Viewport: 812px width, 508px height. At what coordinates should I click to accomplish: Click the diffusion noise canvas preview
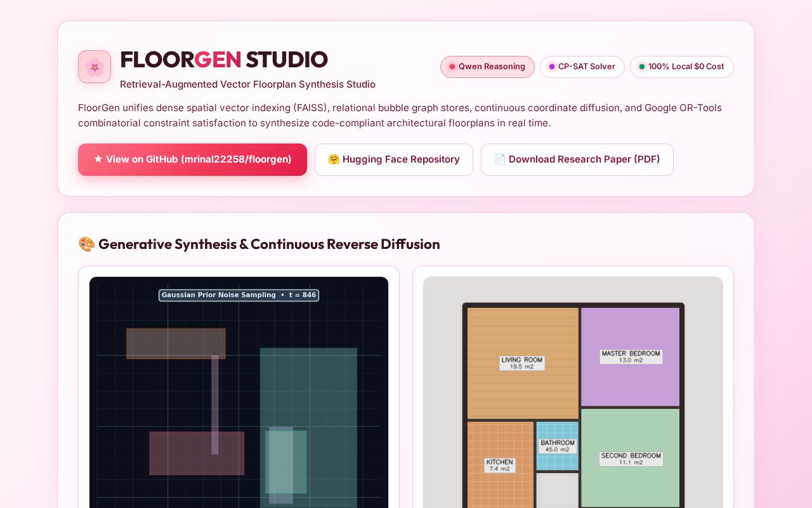click(x=239, y=392)
